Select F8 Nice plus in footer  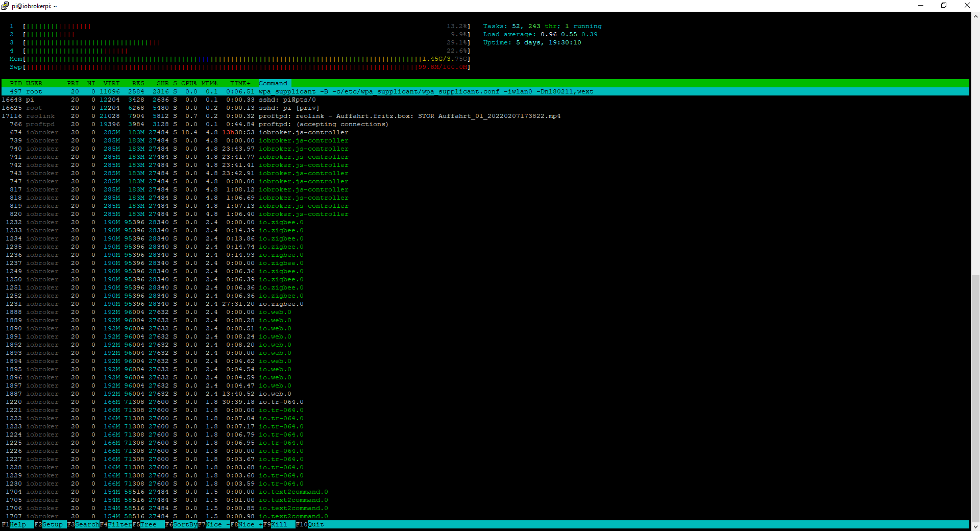coord(247,524)
